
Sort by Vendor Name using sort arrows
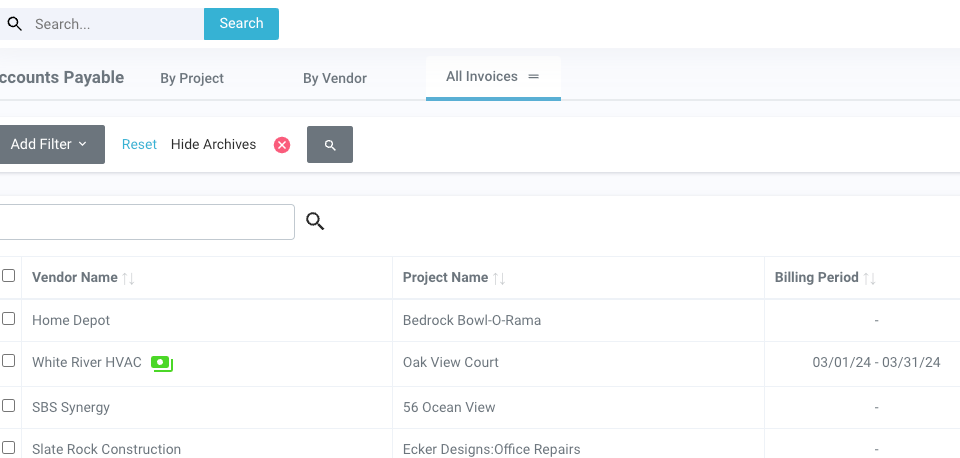coord(128,278)
